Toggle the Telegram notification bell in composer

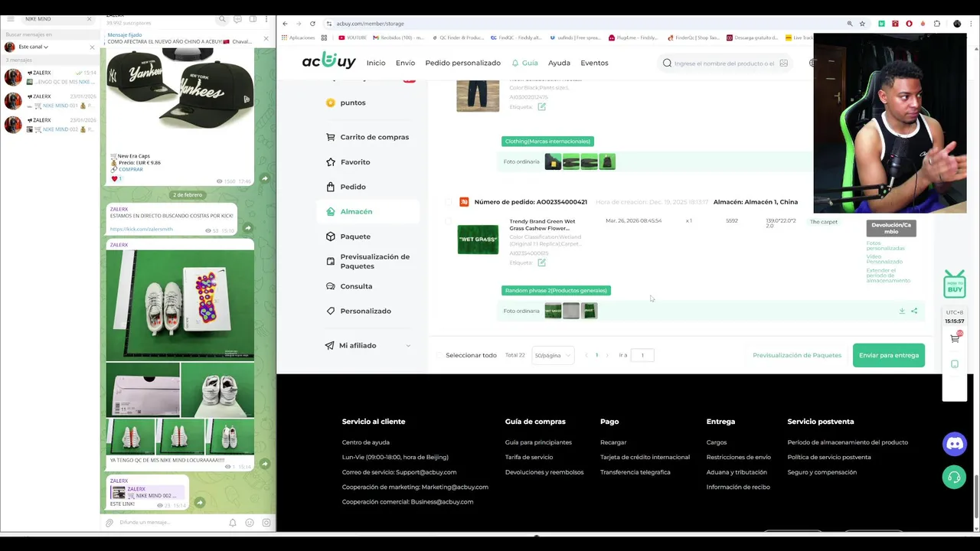pyautogui.click(x=233, y=523)
